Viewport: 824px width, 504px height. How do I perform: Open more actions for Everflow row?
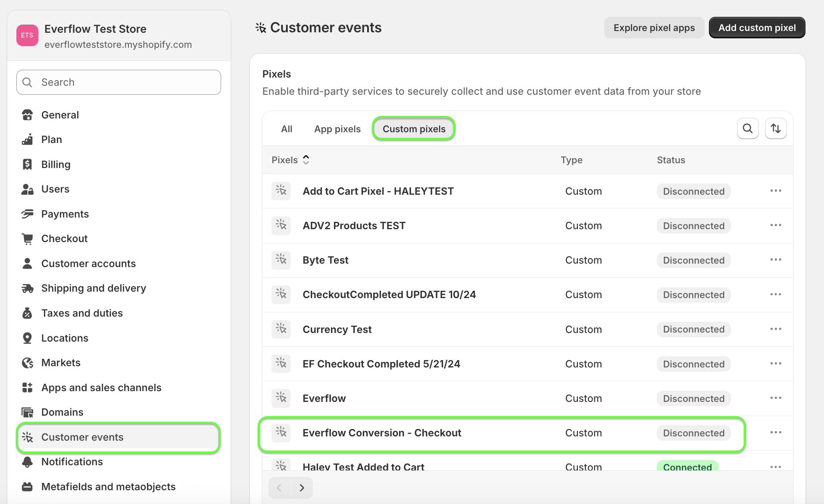tap(776, 398)
